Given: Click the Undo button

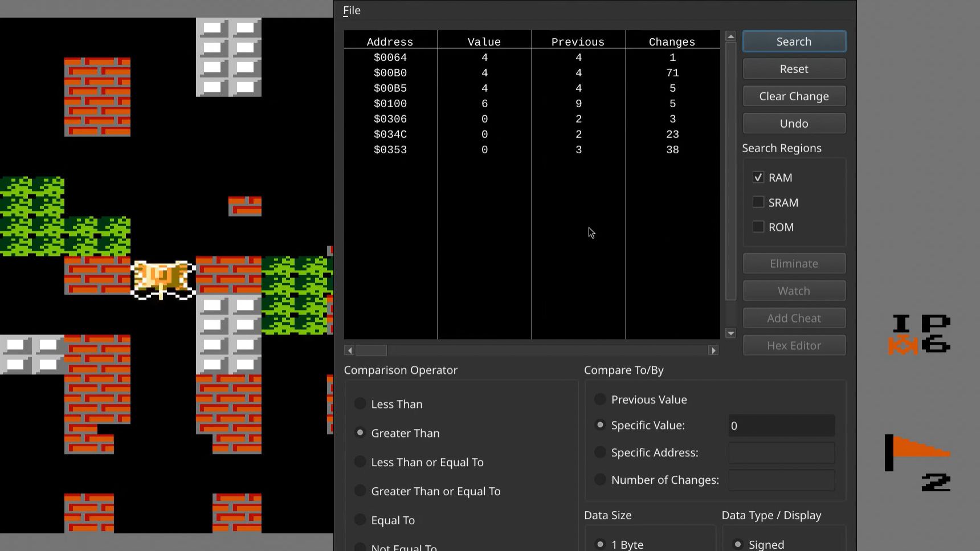Looking at the screenshot, I should click(794, 124).
